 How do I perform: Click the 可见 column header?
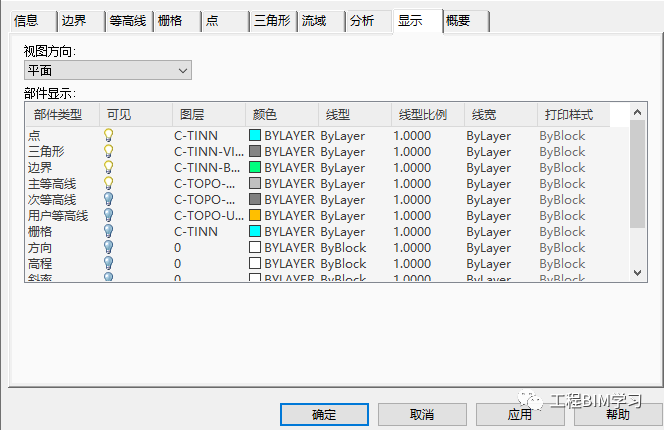point(136,114)
